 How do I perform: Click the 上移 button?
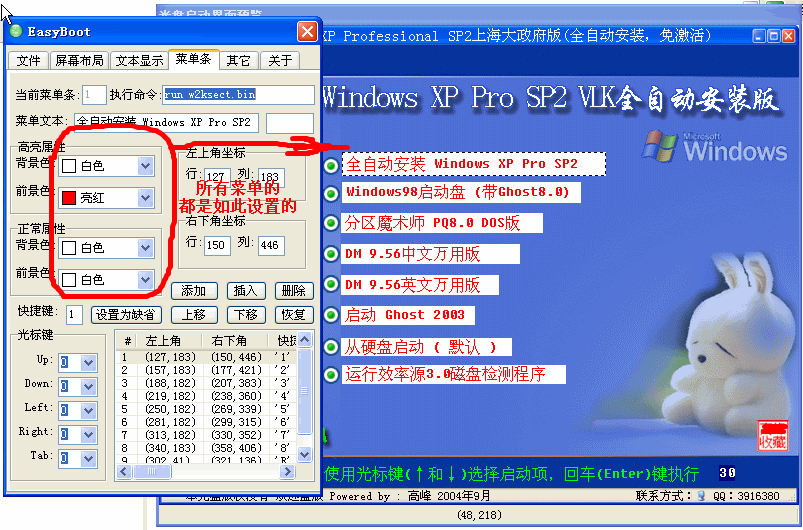point(194,315)
